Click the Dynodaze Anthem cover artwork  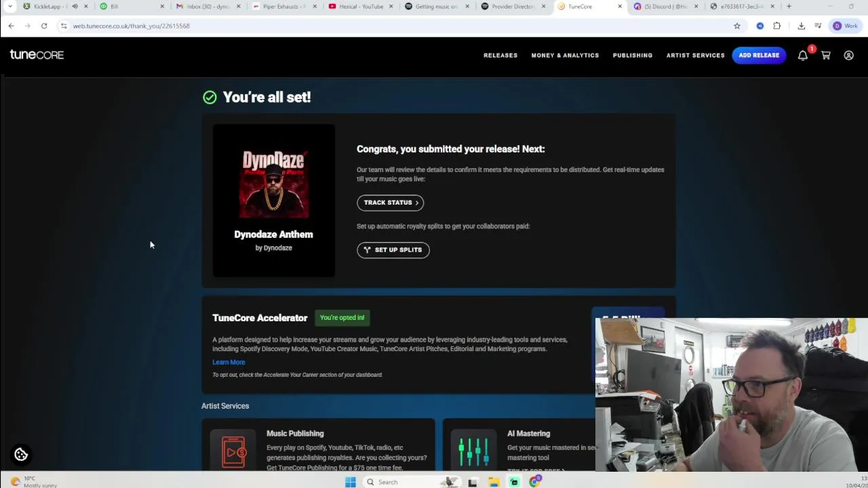pos(274,184)
